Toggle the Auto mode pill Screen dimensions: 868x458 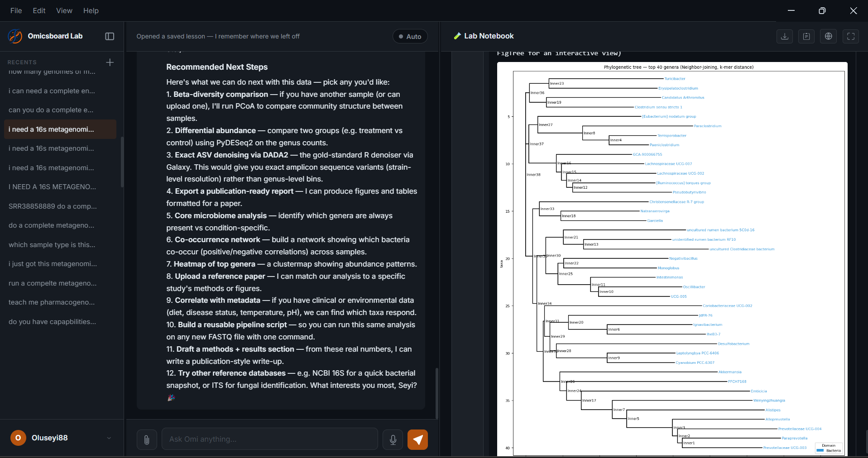tap(410, 36)
